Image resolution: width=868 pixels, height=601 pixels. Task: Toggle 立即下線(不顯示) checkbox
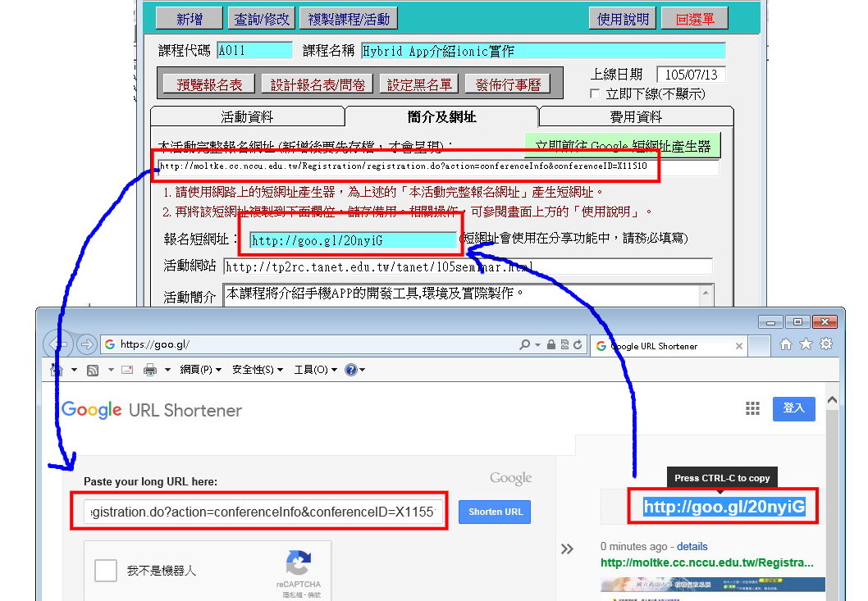click(595, 93)
